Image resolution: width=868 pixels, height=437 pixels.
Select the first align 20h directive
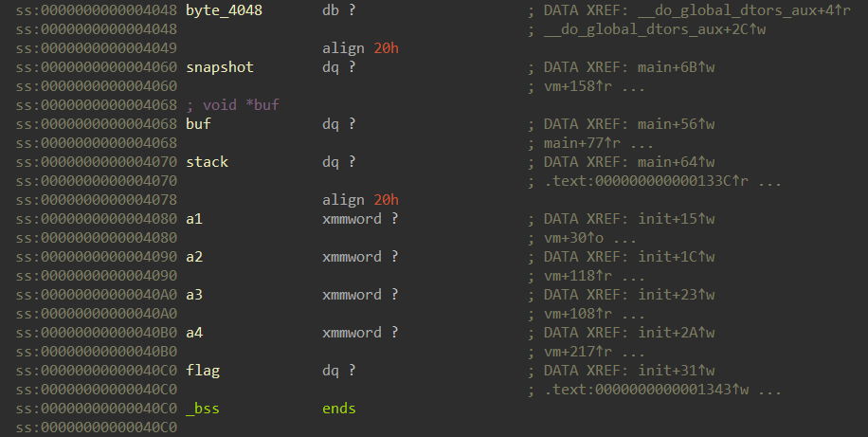coord(360,48)
